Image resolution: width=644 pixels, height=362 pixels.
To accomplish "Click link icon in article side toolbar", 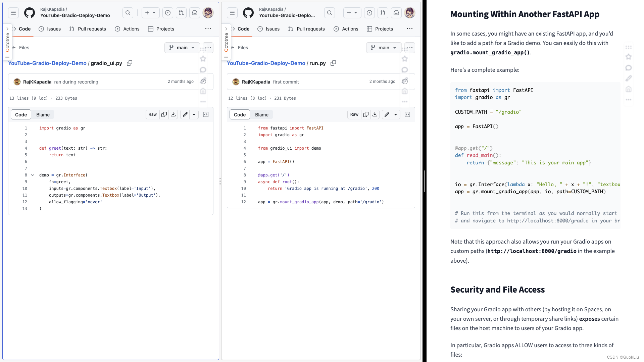I will click(x=629, y=78).
